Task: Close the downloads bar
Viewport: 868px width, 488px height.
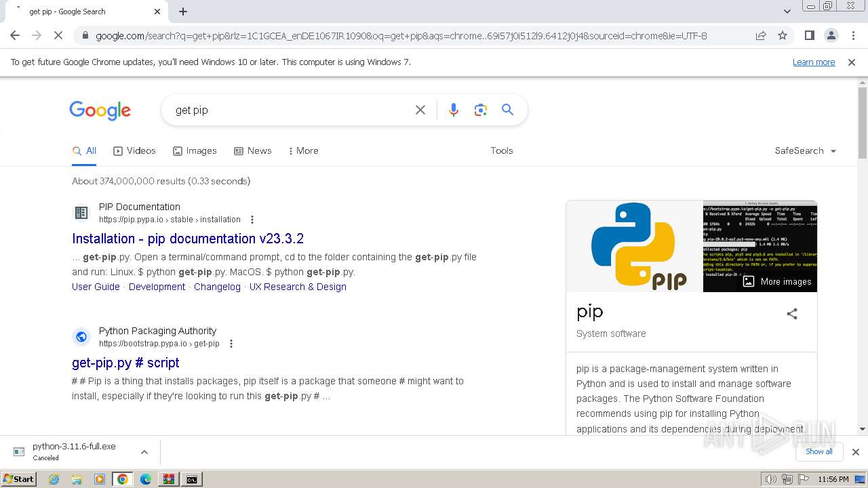Action: (855, 452)
